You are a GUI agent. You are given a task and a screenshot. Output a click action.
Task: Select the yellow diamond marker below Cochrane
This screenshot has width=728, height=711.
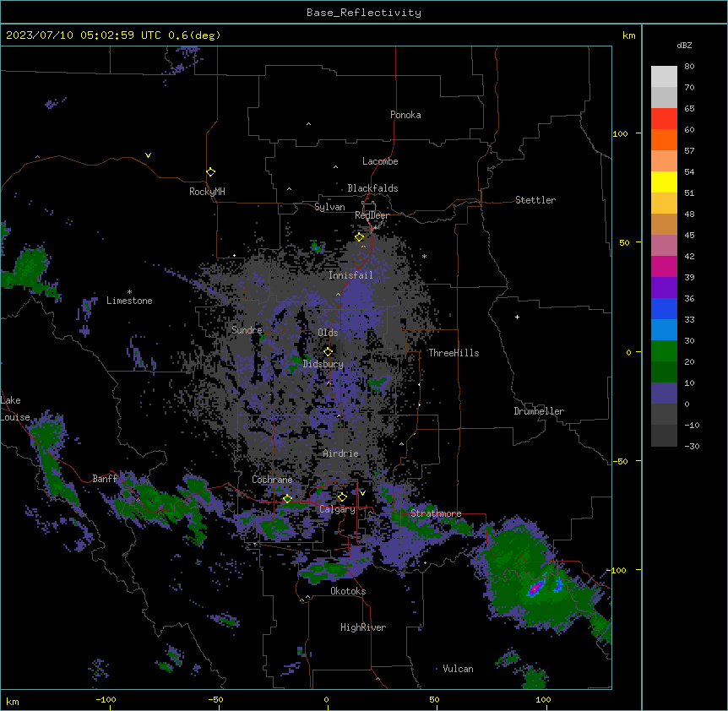point(287,499)
